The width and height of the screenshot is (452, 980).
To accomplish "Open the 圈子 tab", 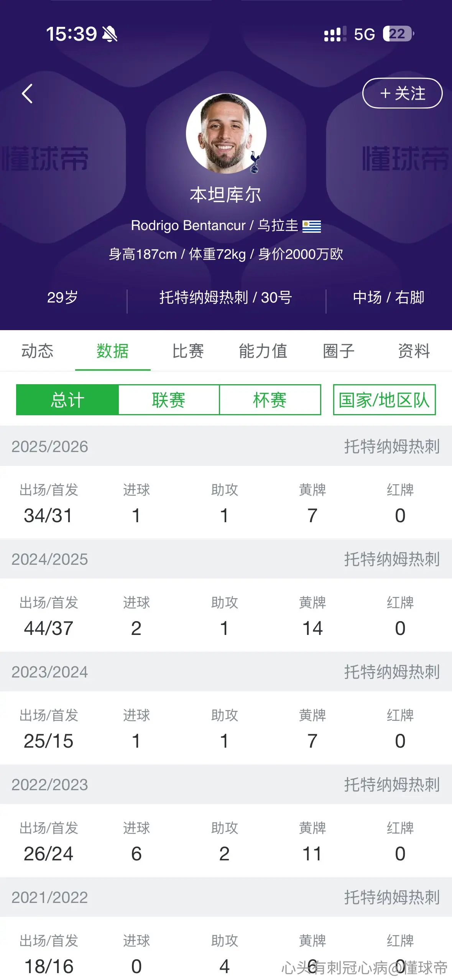I will [x=339, y=351].
